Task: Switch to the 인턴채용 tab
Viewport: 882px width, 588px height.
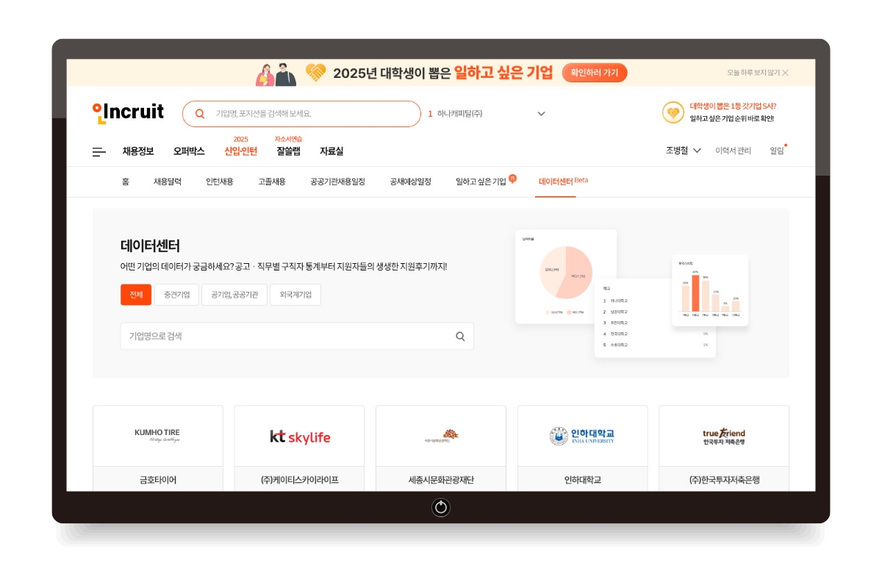Action: click(220, 182)
